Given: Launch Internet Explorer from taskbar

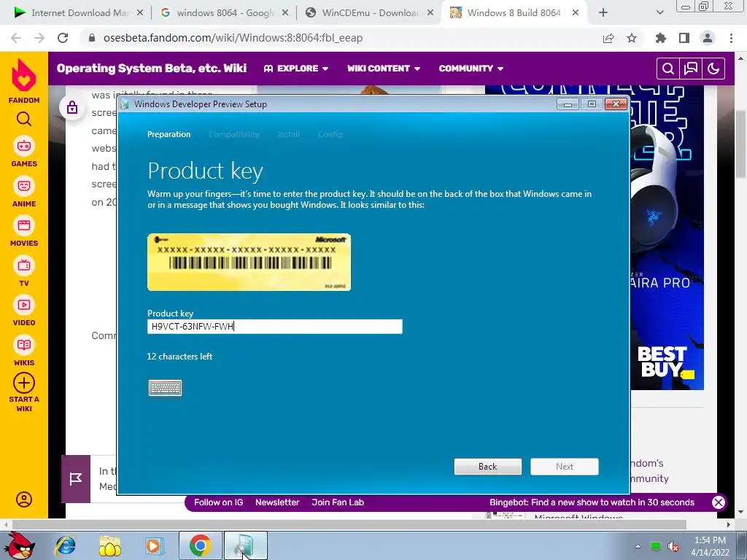Looking at the screenshot, I should click(65, 545).
